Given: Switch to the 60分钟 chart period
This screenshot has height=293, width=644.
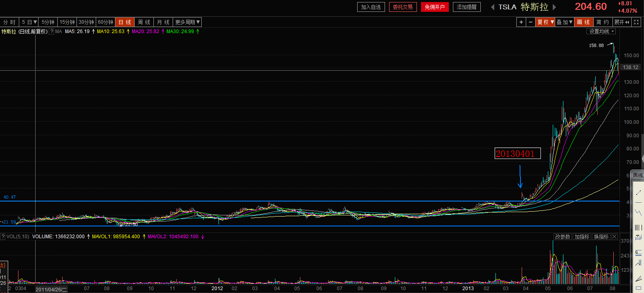Looking at the screenshot, I should (106, 22).
